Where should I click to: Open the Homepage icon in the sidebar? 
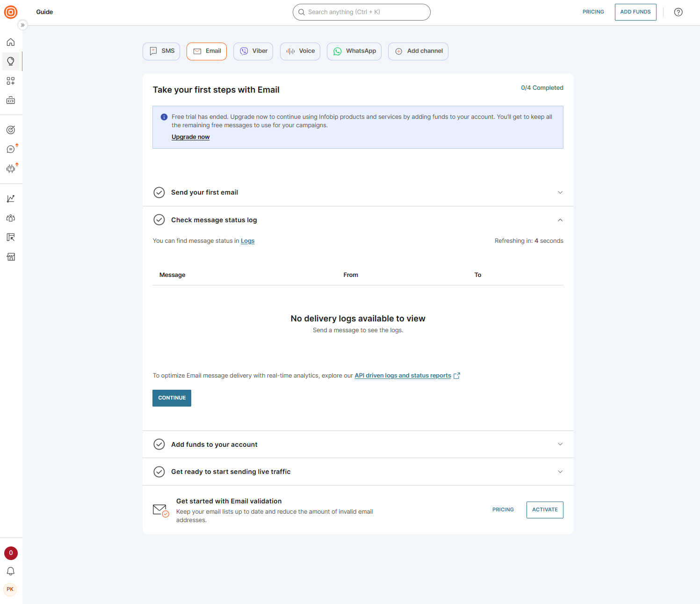pyautogui.click(x=11, y=42)
